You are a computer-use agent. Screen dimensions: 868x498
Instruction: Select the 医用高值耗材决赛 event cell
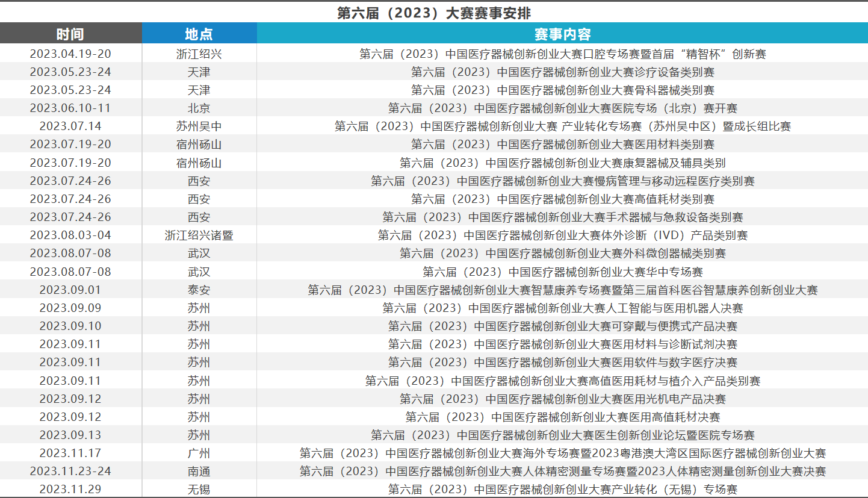(562, 417)
